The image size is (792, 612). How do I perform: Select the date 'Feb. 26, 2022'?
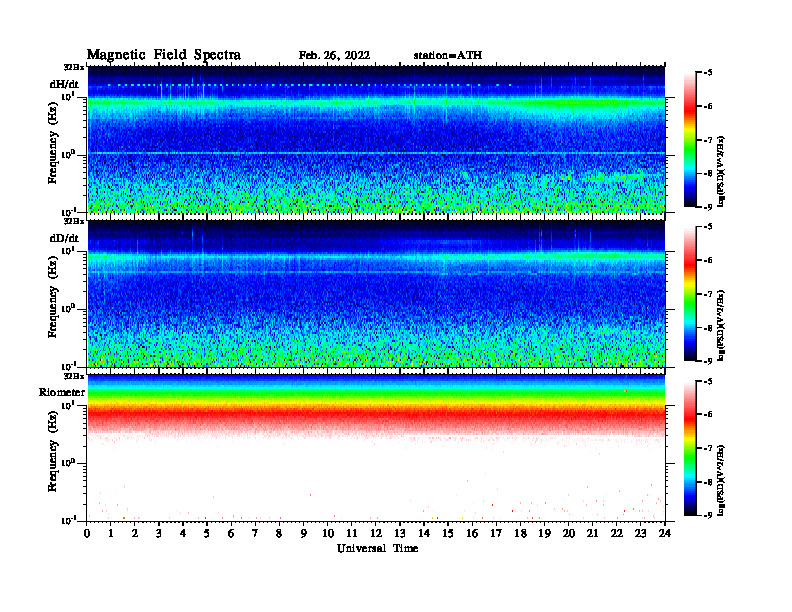point(334,56)
